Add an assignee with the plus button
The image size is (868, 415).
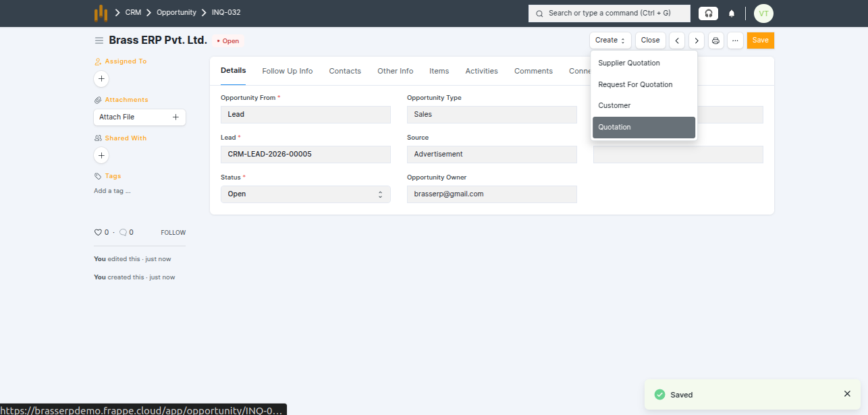(101, 79)
